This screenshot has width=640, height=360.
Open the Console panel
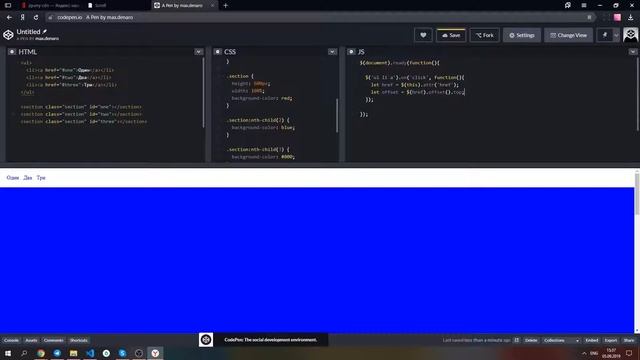(x=11, y=340)
